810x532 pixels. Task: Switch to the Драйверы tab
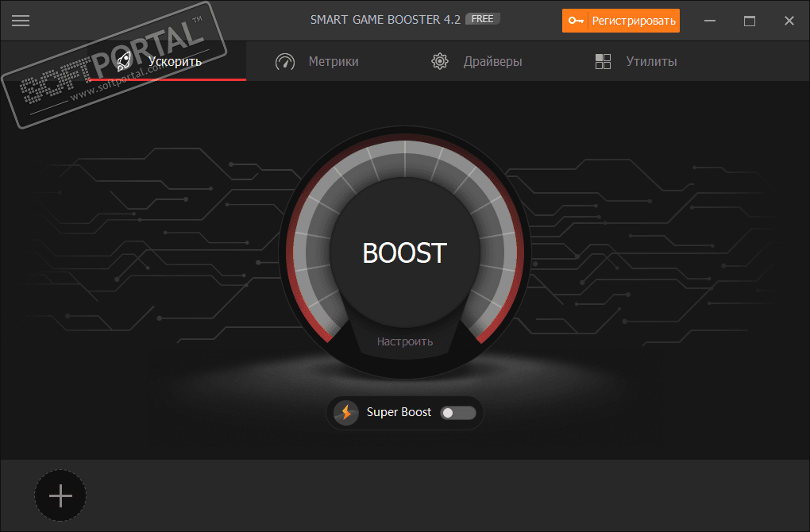point(476,61)
